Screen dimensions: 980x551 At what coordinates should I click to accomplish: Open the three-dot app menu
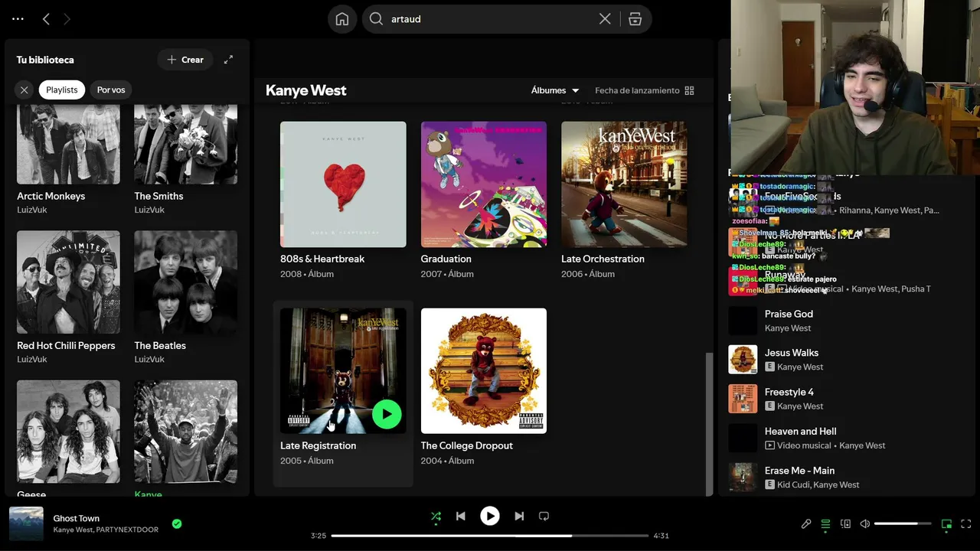(x=18, y=19)
